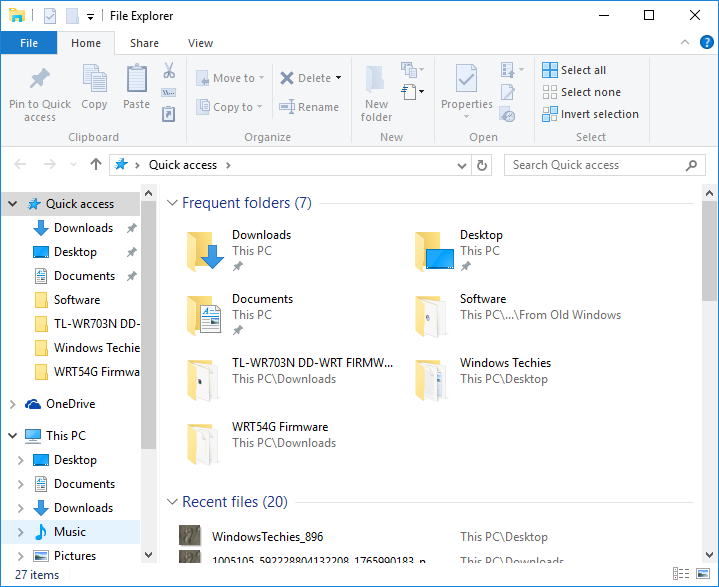Select OneDrive in navigation pane
Viewport: 719px width, 587px height.
[71, 404]
